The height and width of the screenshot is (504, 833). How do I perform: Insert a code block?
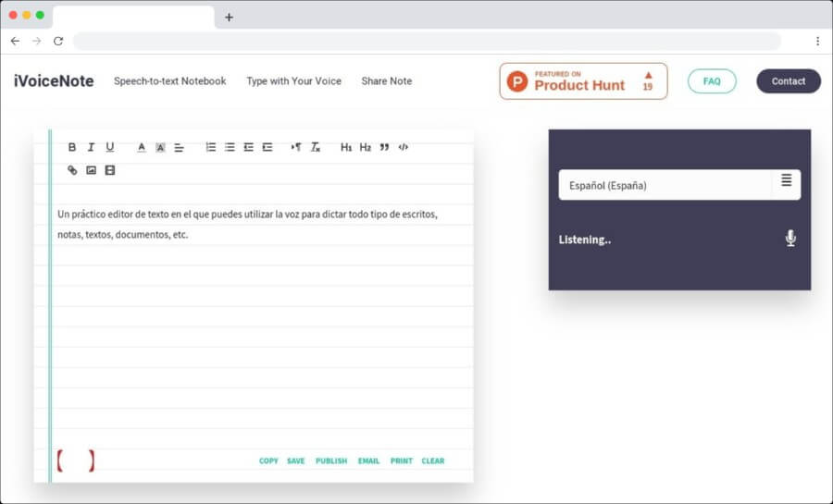[x=404, y=147]
